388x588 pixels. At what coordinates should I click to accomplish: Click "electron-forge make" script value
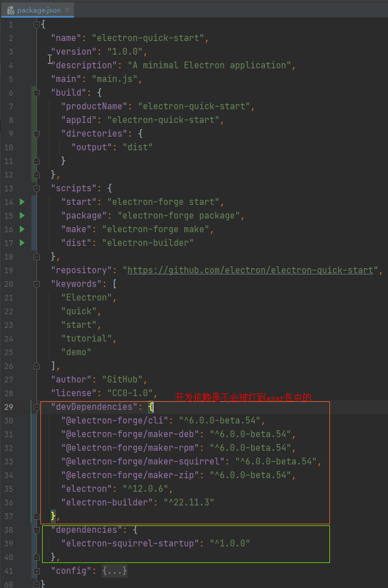[155, 229]
